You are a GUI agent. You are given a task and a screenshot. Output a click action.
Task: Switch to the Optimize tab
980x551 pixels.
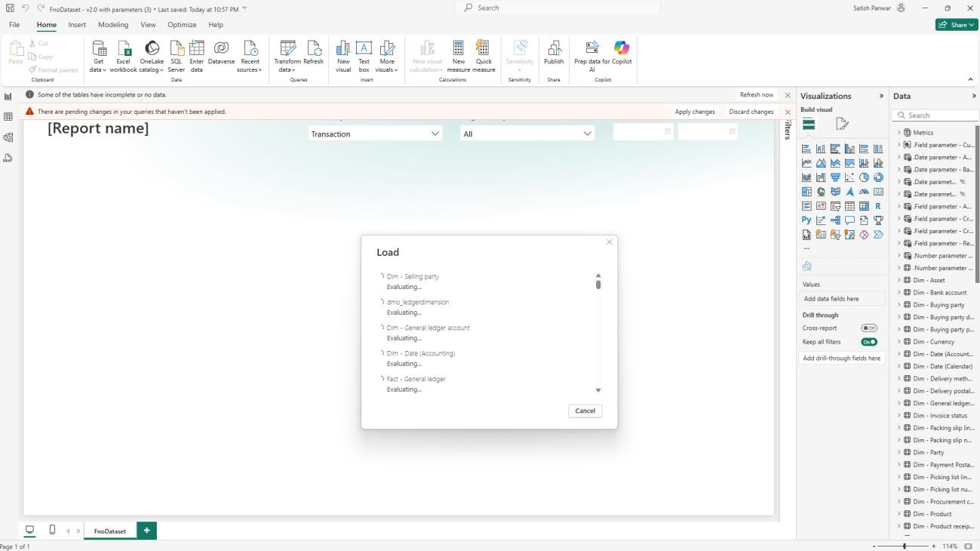coord(182,25)
